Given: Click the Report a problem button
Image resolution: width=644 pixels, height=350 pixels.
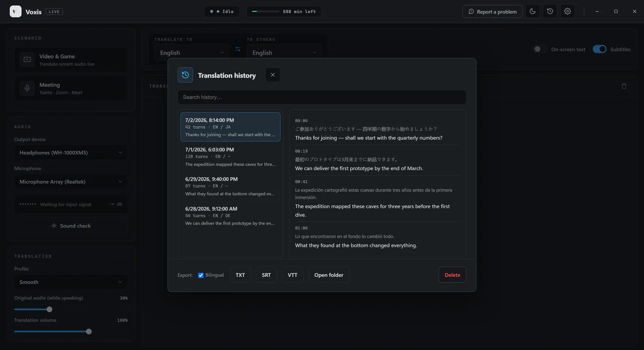Looking at the screenshot, I should click(x=492, y=11).
